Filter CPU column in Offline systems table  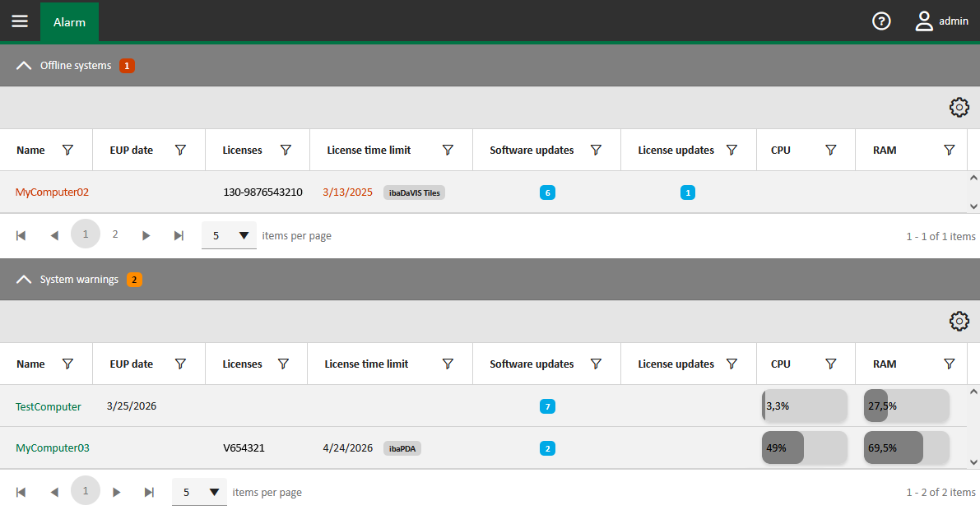pos(830,150)
